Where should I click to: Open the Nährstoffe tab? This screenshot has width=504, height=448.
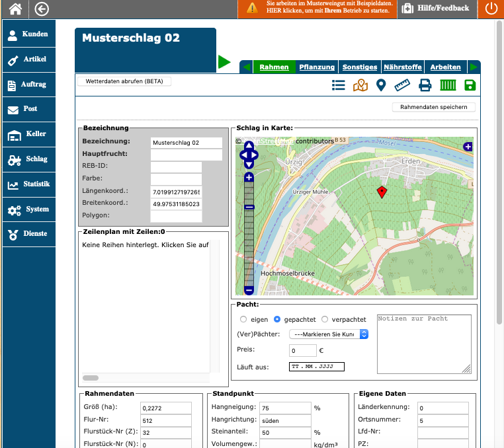[402, 67]
